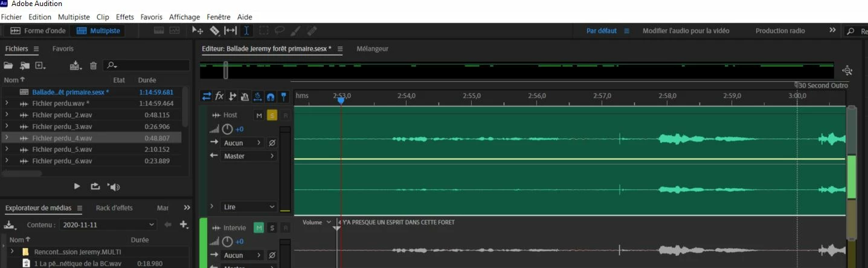
Task: Switch to the Mélangeur tab
Action: 373,49
